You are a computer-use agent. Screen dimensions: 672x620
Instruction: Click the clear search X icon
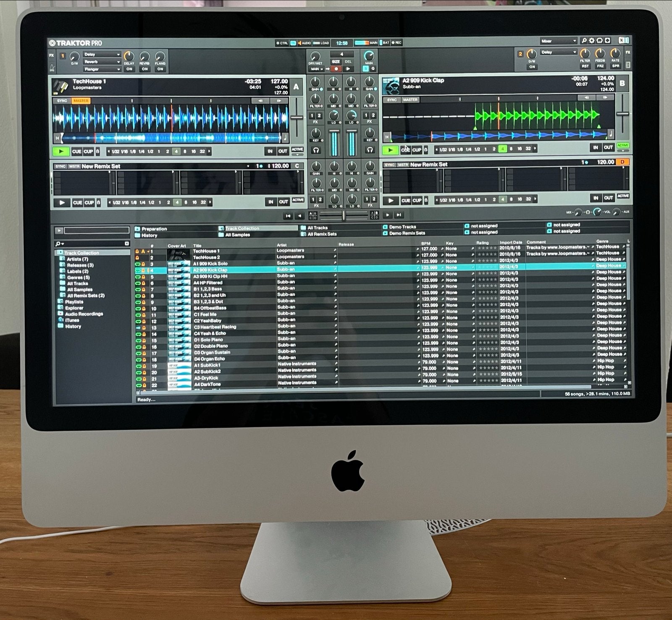[127, 243]
